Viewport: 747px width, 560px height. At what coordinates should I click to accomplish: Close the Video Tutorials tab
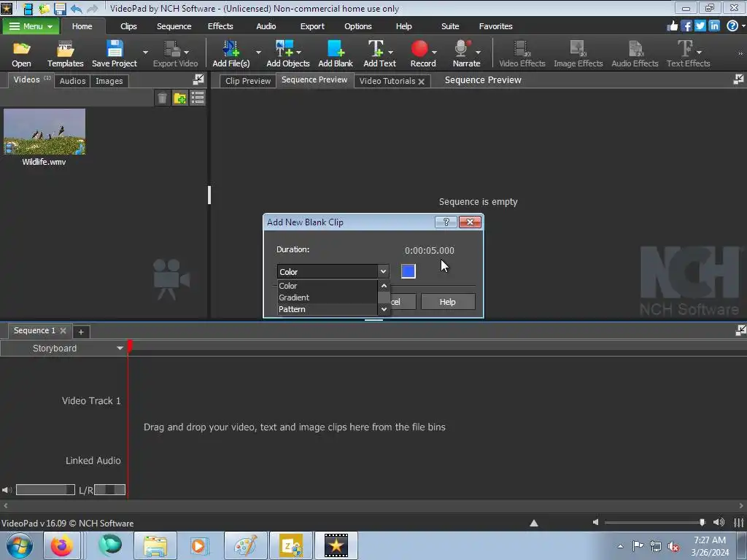pos(421,82)
